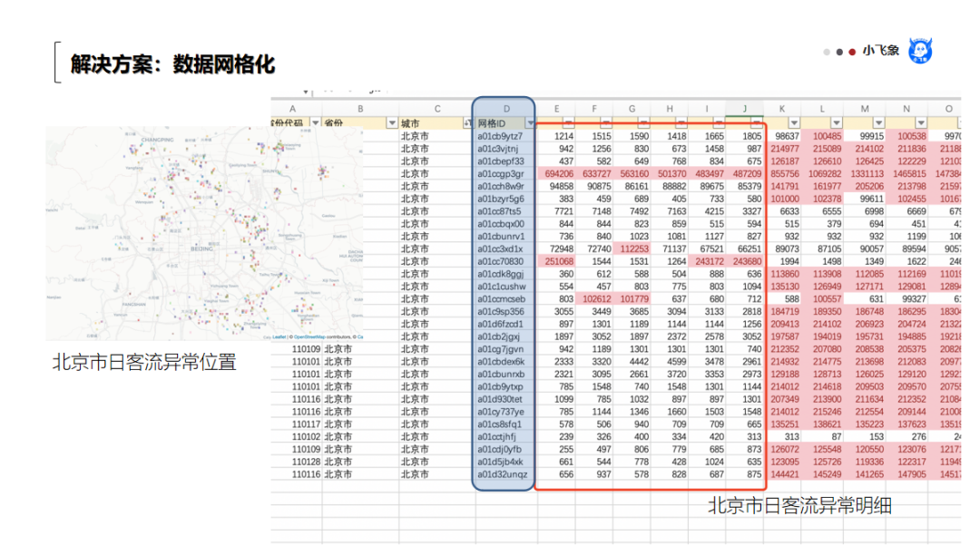
Task: Click the cell with value 99327
Action: pos(906,298)
